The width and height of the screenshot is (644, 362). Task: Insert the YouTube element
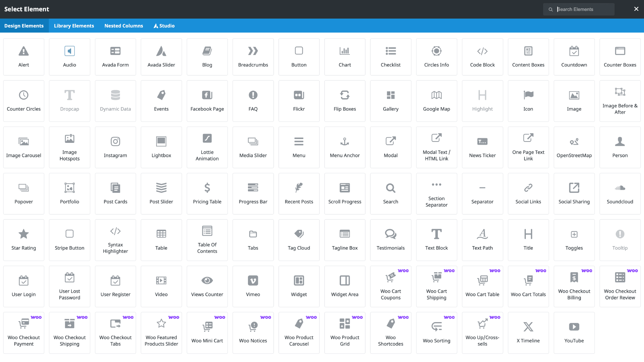tap(574, 333)
